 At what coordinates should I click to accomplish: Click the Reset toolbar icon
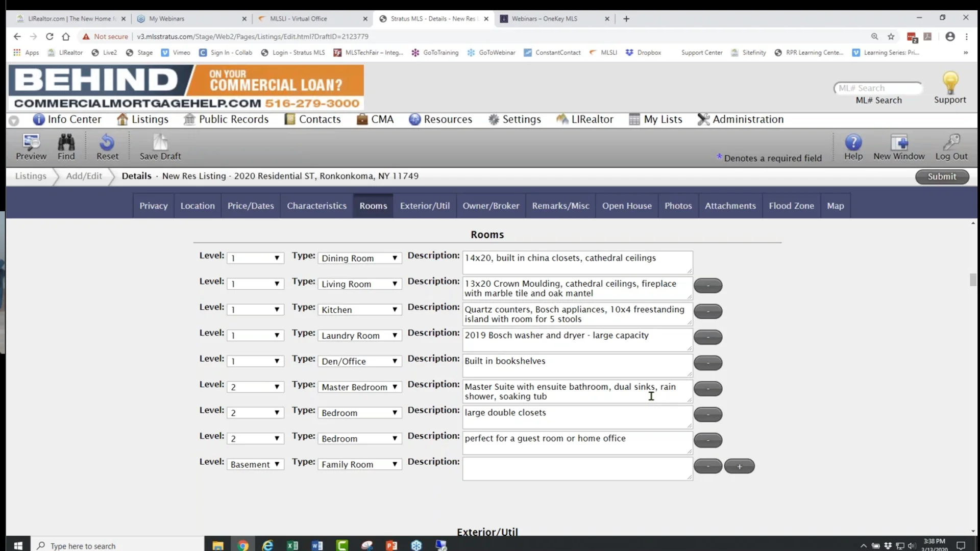click(x=107, y=147)
